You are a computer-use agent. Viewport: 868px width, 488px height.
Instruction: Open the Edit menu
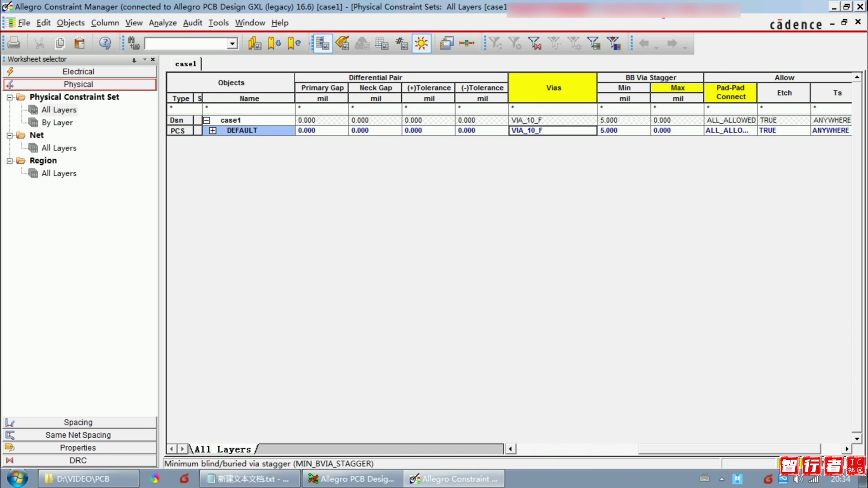43,23
